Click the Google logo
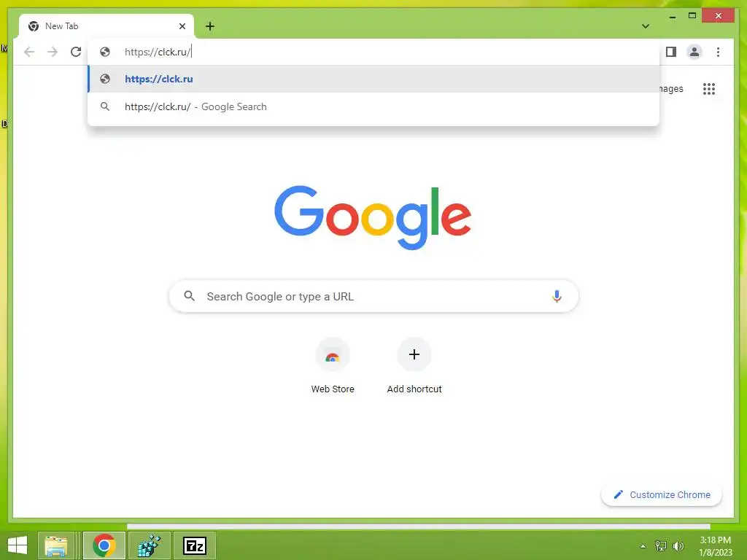Image resolution: width=747 pixels, height=560 pixels. tap(373, 217)
